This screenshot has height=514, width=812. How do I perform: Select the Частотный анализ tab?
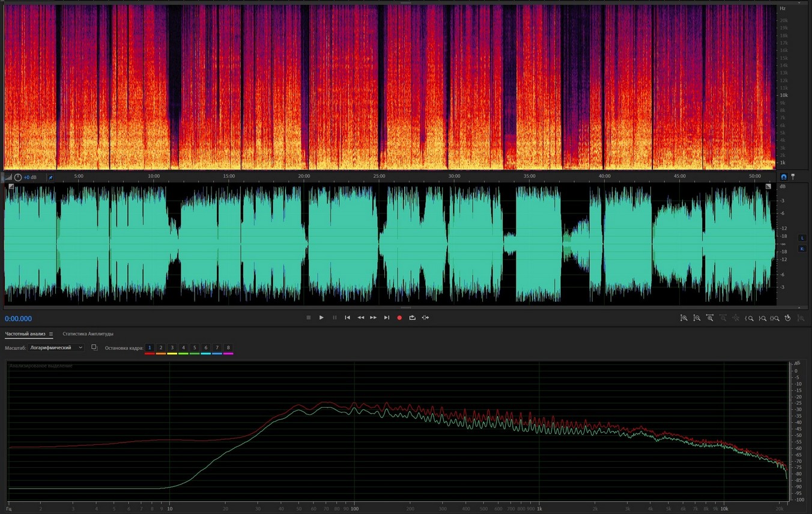[x=25, y=334]
